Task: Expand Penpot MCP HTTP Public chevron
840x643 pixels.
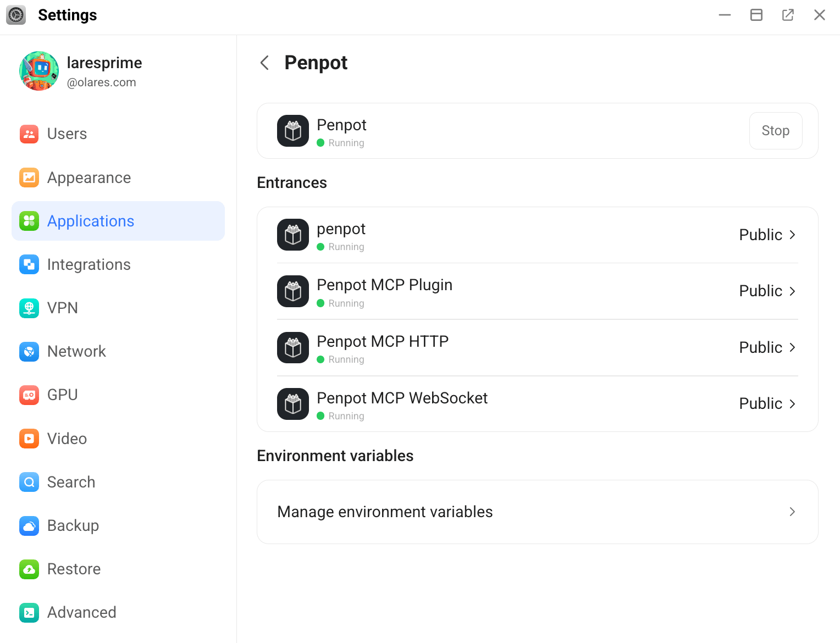Action: point(792,347)
